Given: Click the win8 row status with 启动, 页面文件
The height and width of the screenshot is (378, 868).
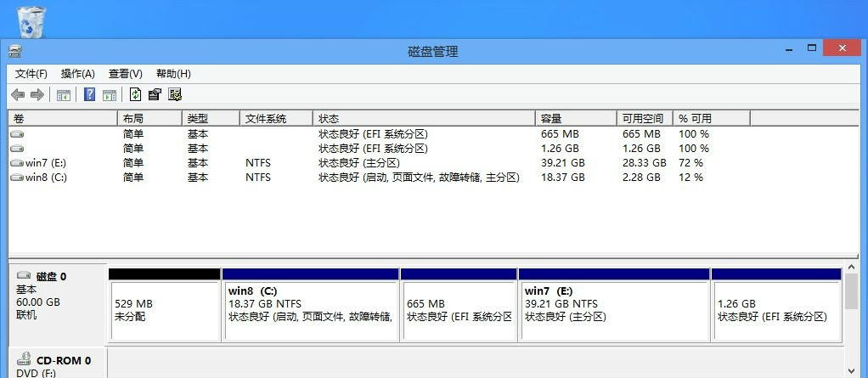Looking at the screenshot, I should coord(419,177).
